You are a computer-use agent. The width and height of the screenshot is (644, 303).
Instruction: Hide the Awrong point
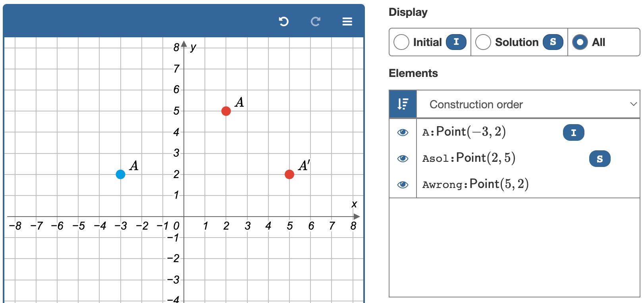click(402, 184)
